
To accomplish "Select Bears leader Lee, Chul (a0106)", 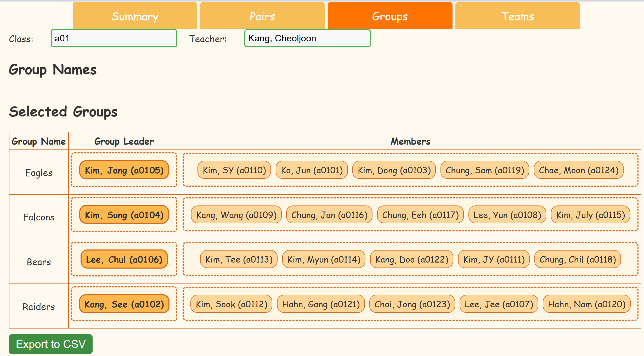I will [x=124, y=259].
